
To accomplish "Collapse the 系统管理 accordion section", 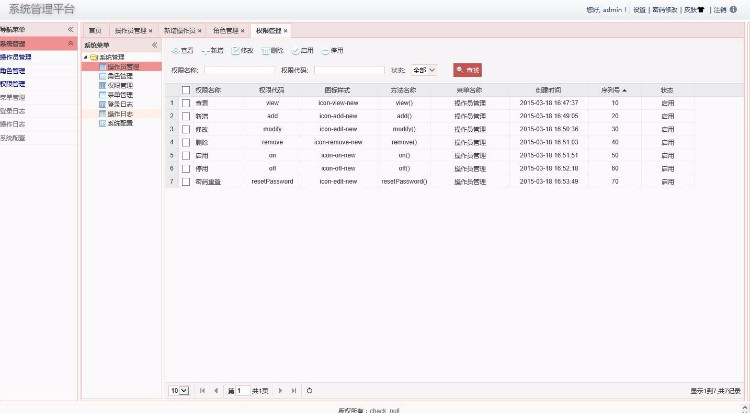I will point(70,44).
